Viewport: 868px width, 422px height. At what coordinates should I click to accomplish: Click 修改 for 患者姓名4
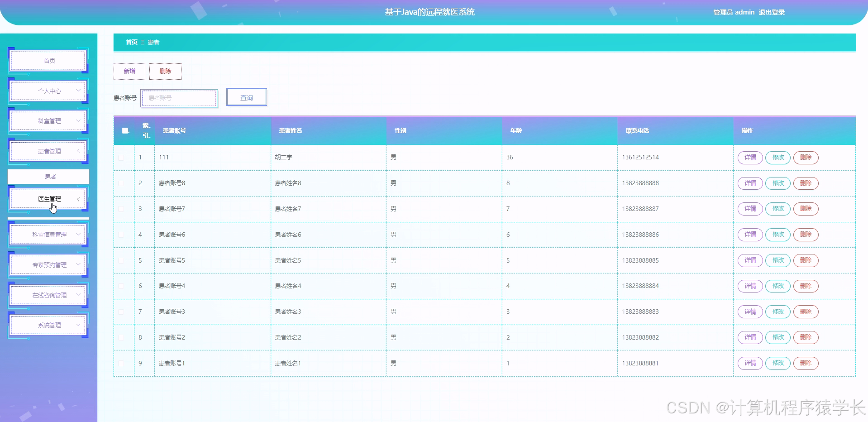778,286
